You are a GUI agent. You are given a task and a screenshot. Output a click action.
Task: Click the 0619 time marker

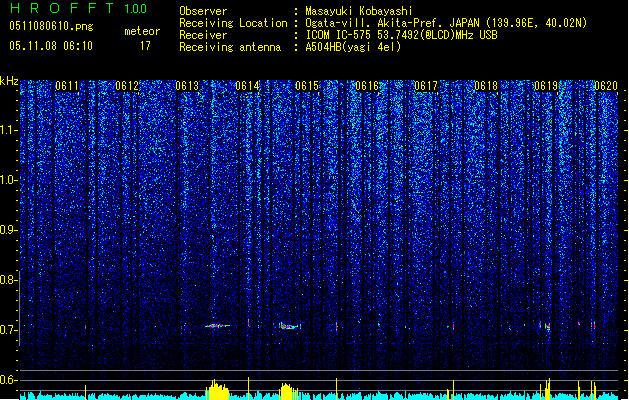[546, 86]
